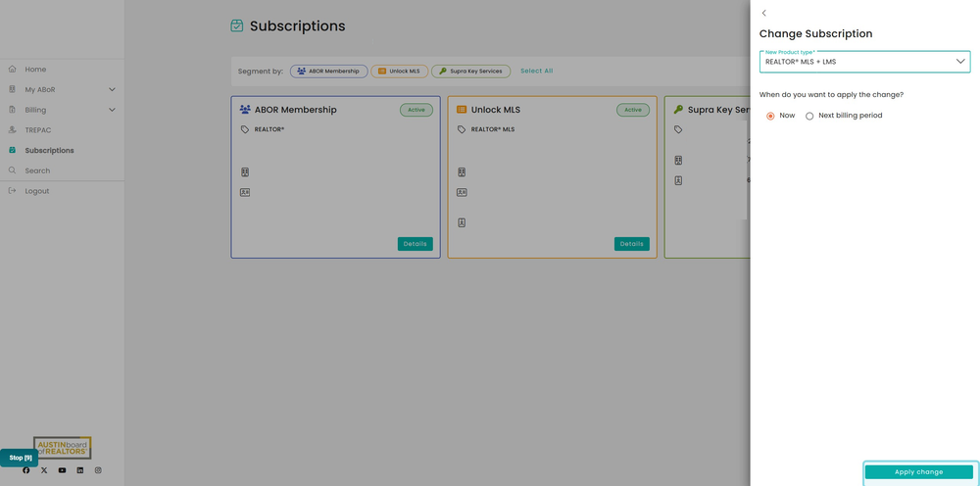Click the building icon in Supra Key card

pos(679,161)
